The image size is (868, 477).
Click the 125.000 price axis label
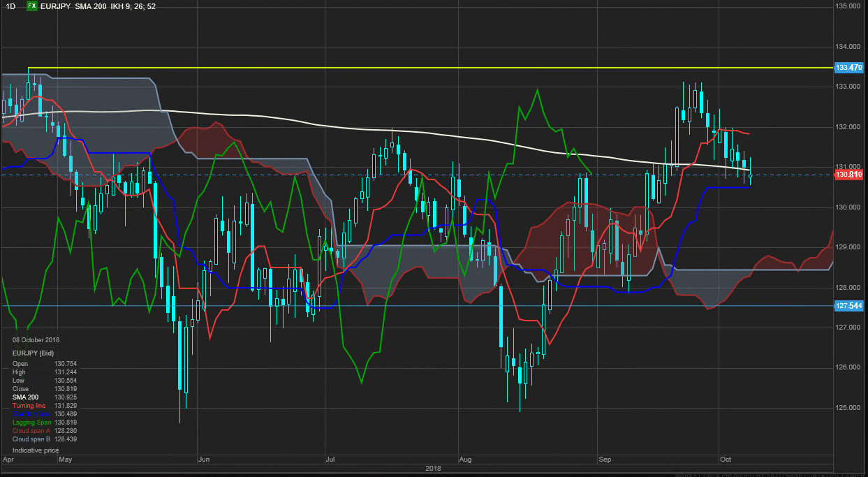point(848,408)
